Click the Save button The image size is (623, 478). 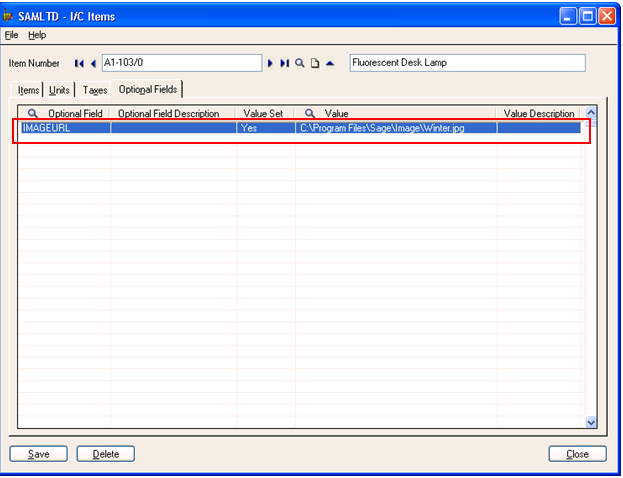(39, 454)
